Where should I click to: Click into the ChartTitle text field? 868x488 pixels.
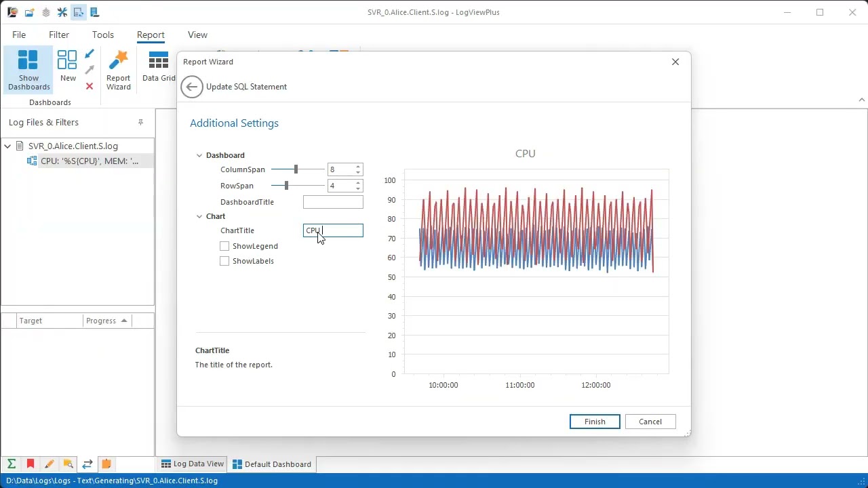333,230
